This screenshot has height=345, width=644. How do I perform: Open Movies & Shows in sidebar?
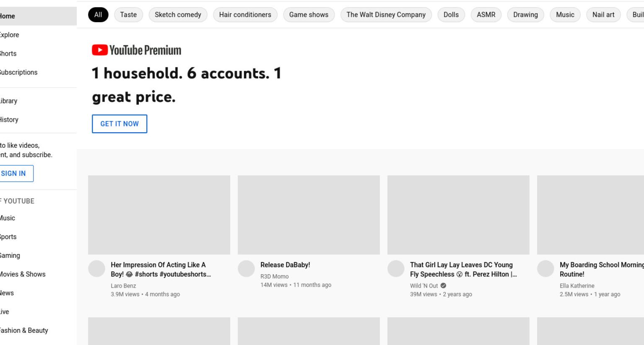(x=38, y=274)
